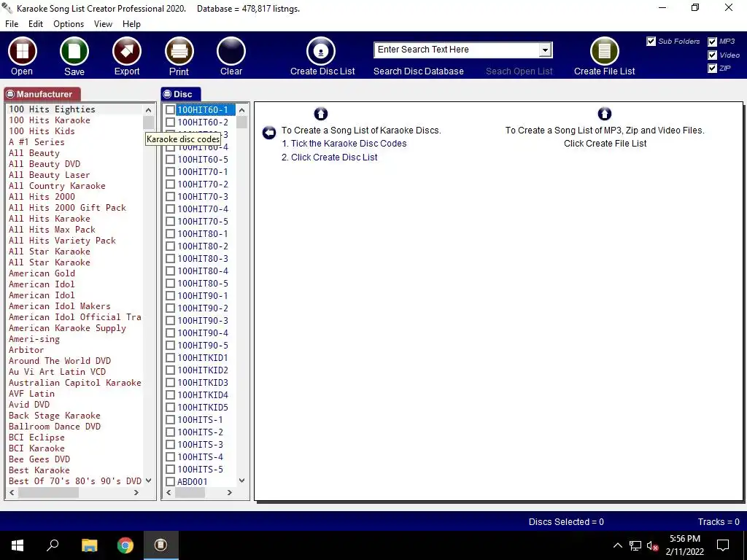Image resolution: width=747 pixels, height=560 pixels.
Task: Tick the 100HIT70-1 disc checkbox
Action: 170,172
